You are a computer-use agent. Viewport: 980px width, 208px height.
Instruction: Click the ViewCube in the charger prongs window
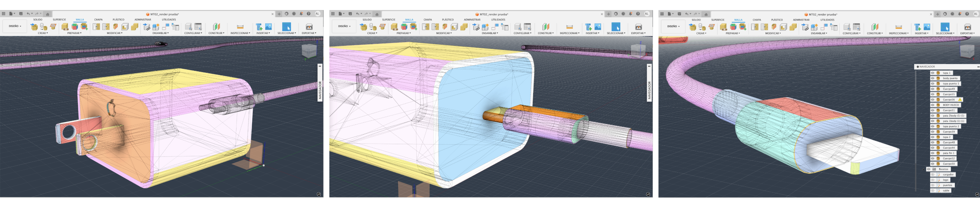(309, 51)
